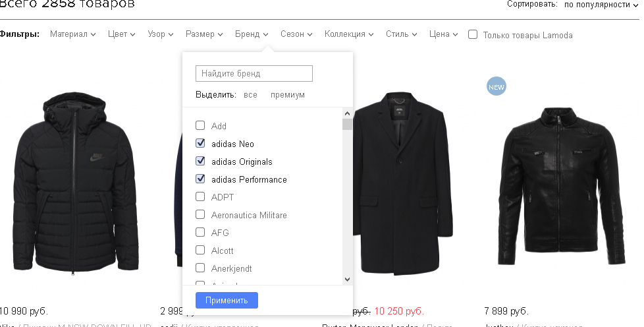
Task: Click the NEW badge on leather jacket
Action: coord(496,86)
